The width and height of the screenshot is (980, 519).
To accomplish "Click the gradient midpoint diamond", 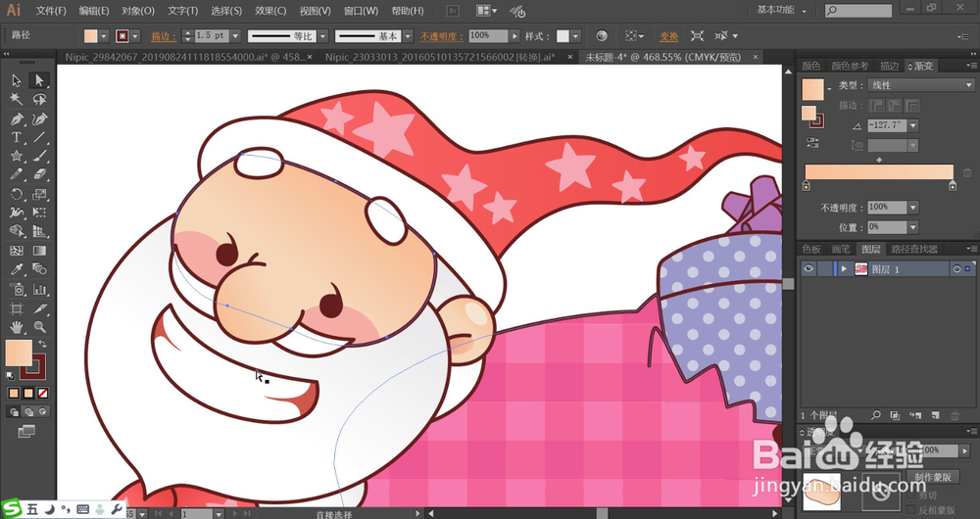I will (879, 160).
